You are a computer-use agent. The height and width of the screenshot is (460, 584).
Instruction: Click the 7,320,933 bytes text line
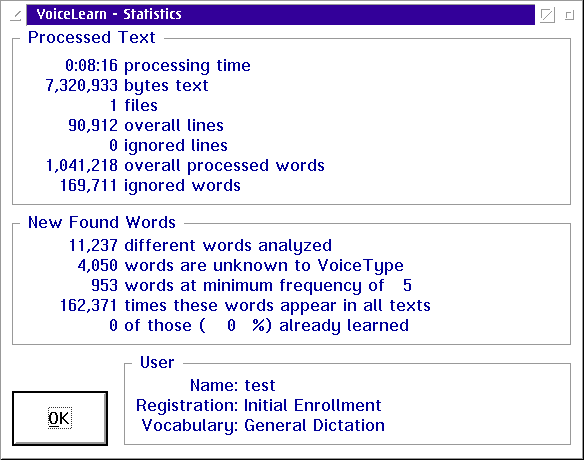pos(127,86)
